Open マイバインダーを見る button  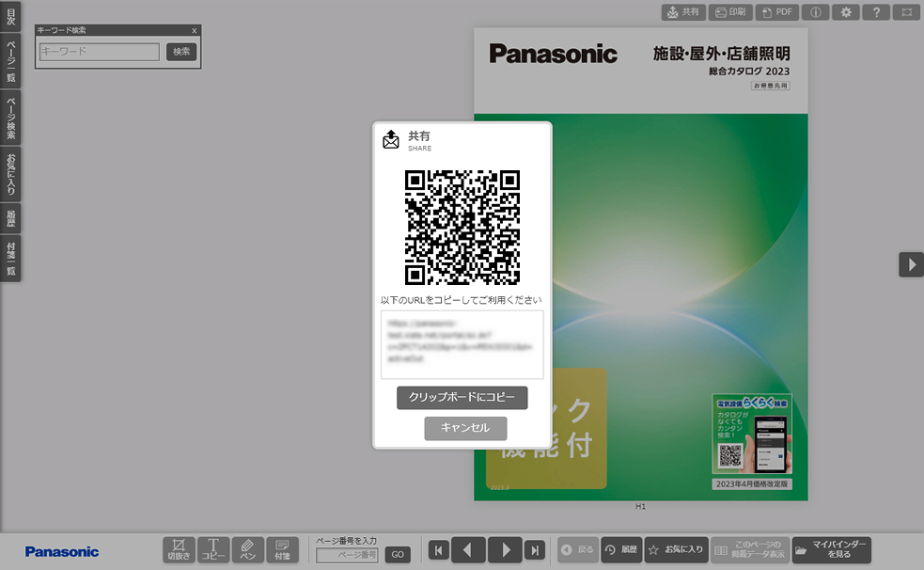point(832,550)
